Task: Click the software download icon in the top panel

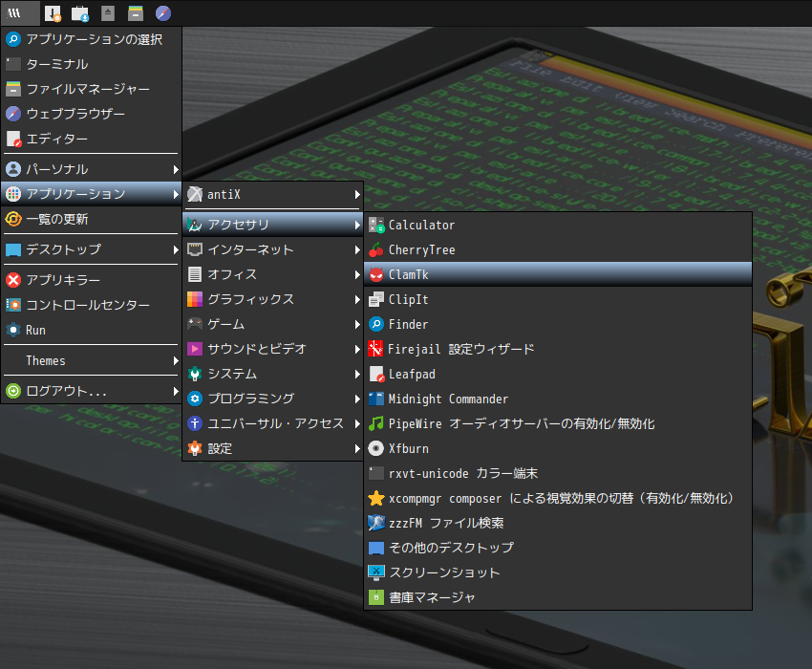Action: (x=80, y=13)
